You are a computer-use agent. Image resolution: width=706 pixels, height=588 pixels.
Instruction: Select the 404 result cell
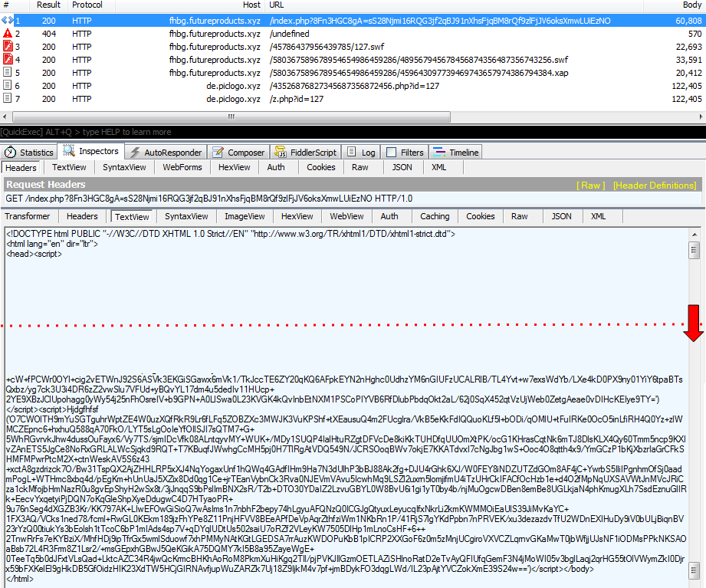48,33
